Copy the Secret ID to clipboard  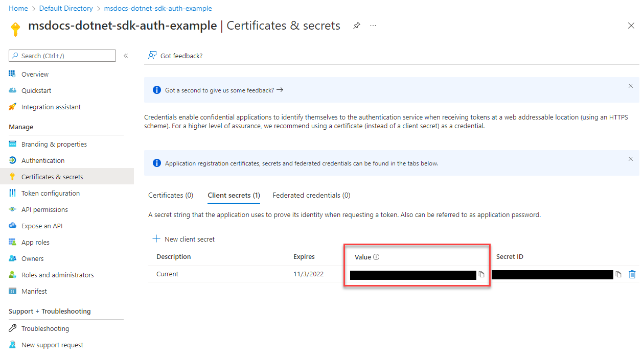(x=618, y=275)
